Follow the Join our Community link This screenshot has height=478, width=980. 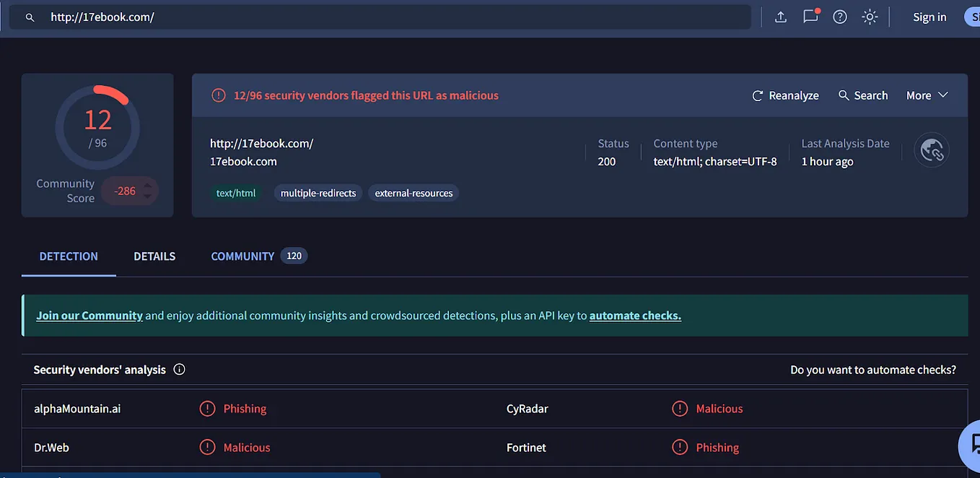pyautogui.click(x=89, y=315)
